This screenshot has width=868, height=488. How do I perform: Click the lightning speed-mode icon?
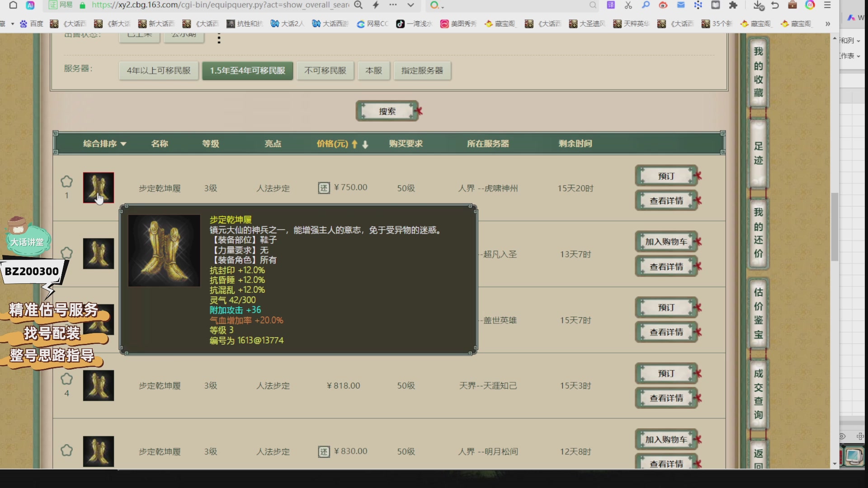376,5
